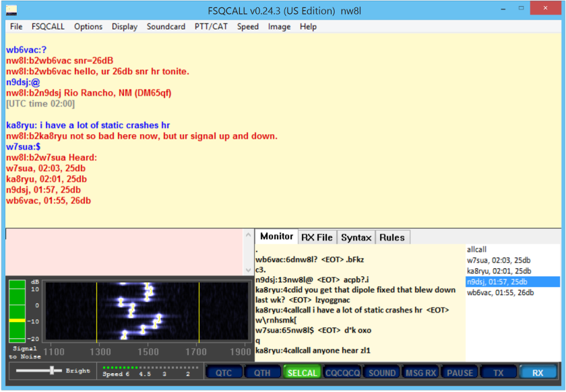Click the CQCQCQ button
566x392 pixels.
coord(342,373)
